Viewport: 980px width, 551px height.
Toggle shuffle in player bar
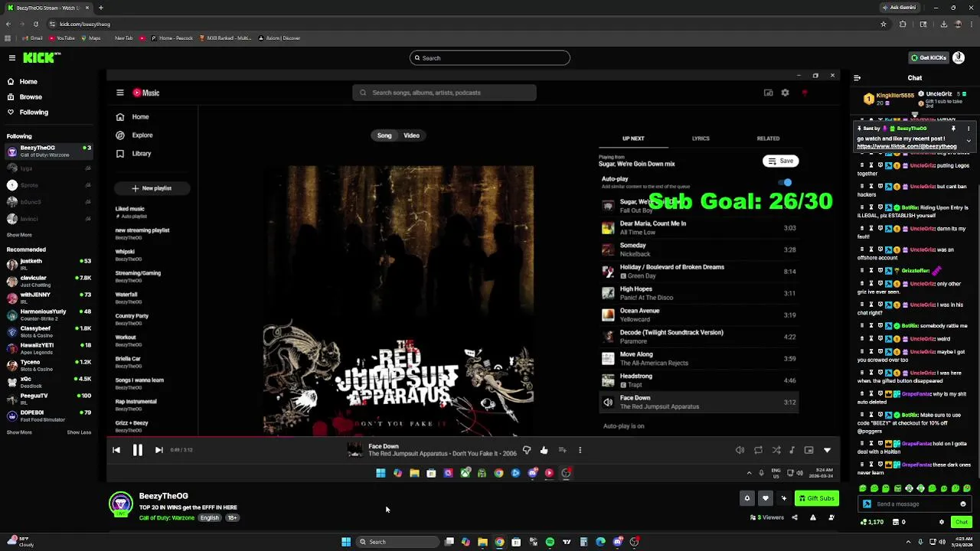(776, 450)
